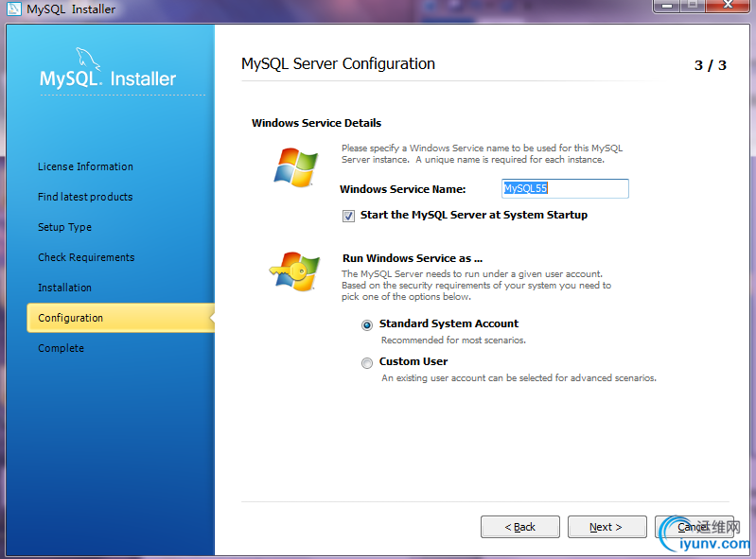Click the MySQL Installer title bar icon

point(13,9)
